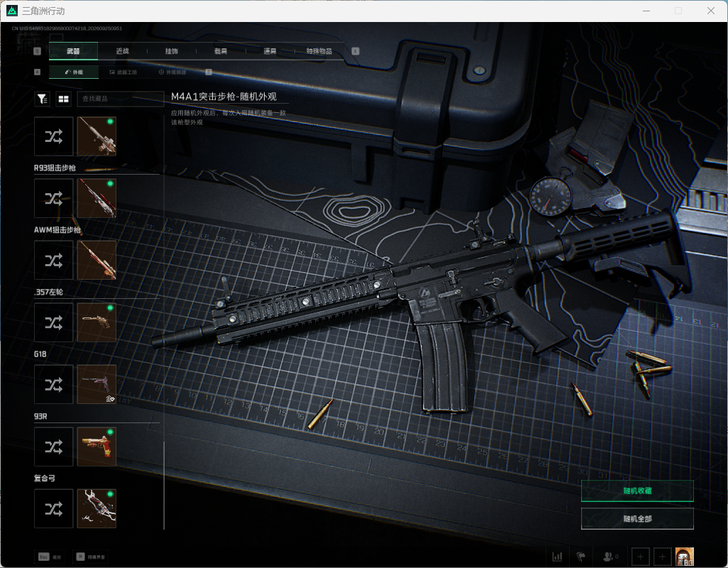
Task: Click the AWM狙击步枪 weapon label
Action: (x=57, y=230)
